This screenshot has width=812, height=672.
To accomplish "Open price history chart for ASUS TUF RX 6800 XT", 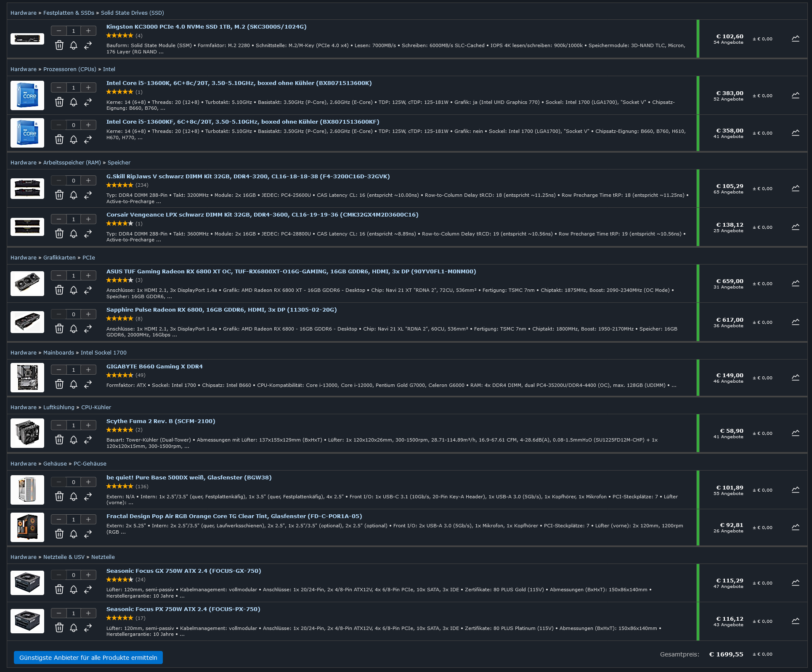I will 795,283.
